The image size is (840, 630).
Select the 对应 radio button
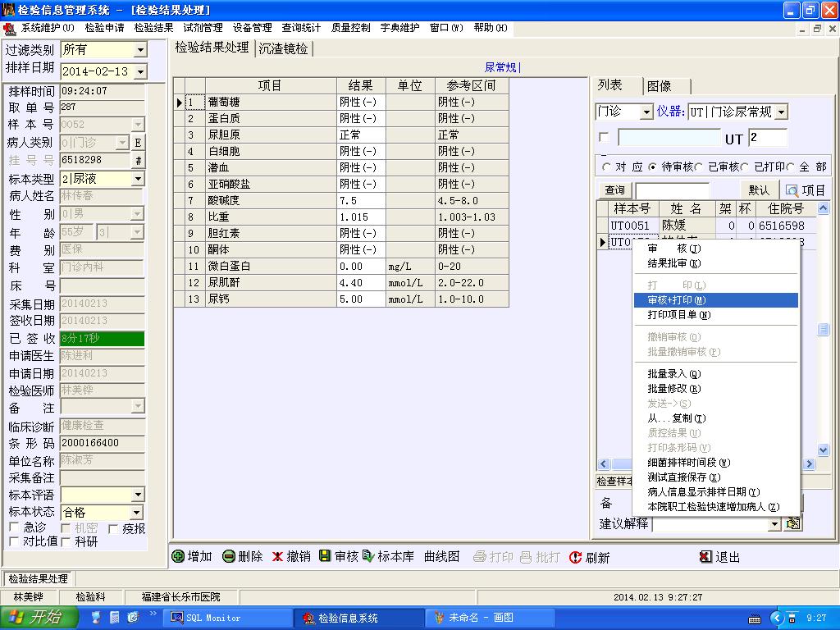pos(606,167)
